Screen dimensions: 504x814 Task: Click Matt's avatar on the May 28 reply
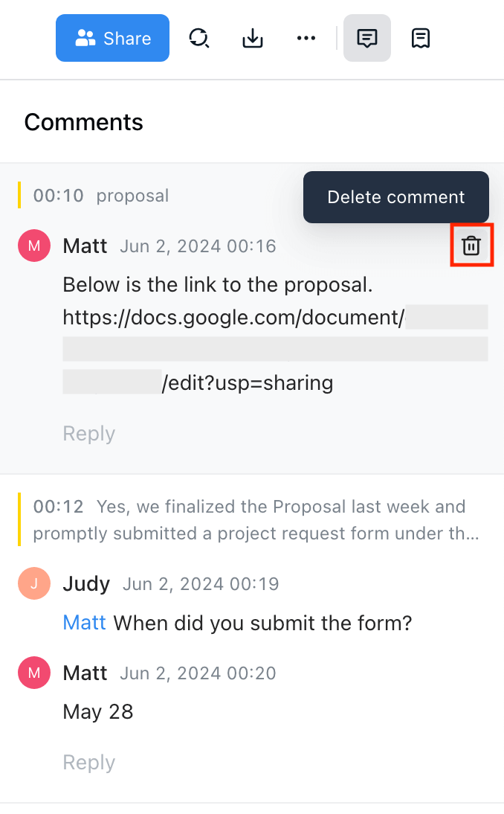(33, 673)
